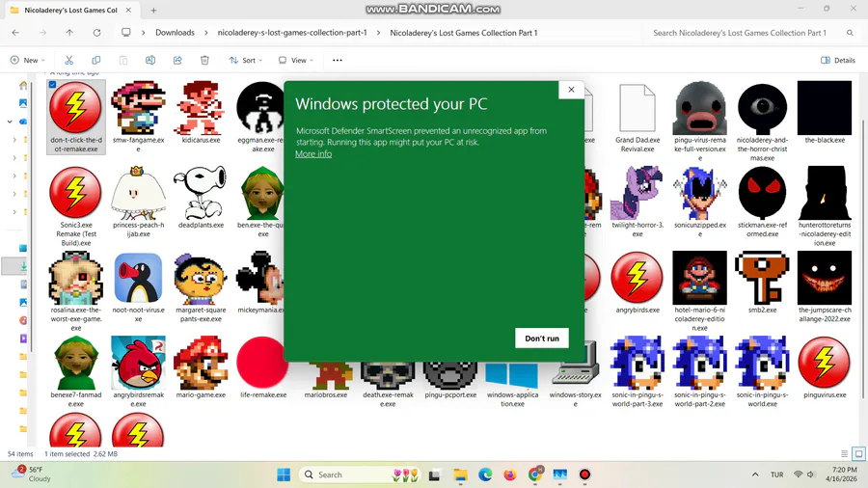Select the-jumpscare-challange-2022.exe thumbnail
Viewport: 868px width, 488px height.
coord(825,278)
